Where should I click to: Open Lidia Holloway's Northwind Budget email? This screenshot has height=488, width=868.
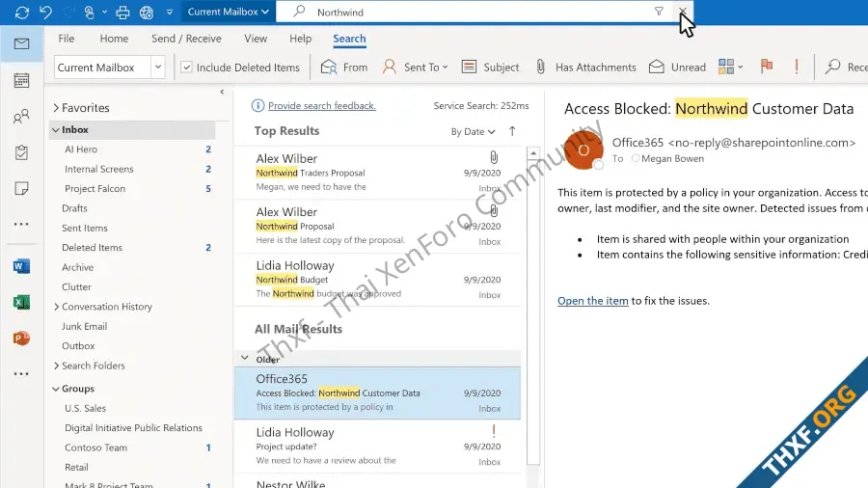377,280
